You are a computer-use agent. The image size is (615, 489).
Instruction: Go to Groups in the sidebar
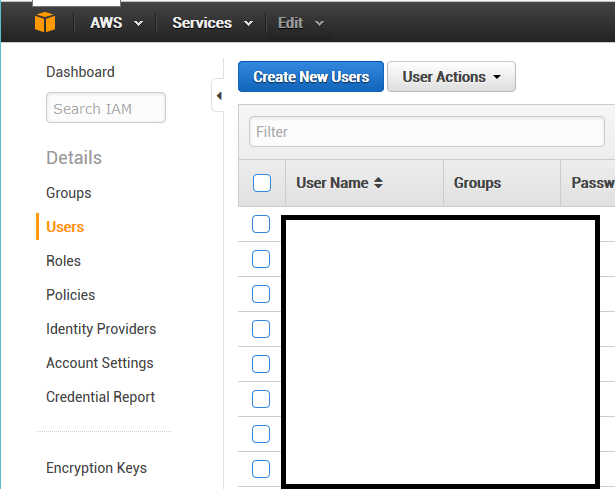tap(69, 193)
